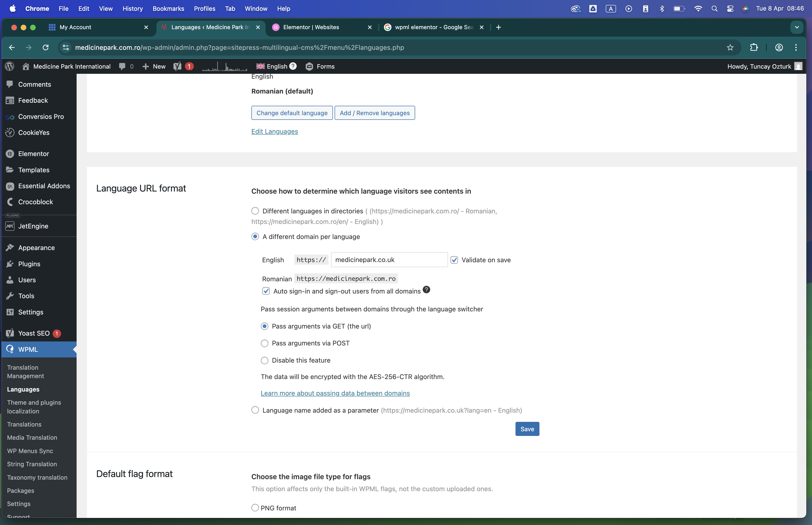Click the English domain input field
The image size is (812, 525).
point(390,260)
